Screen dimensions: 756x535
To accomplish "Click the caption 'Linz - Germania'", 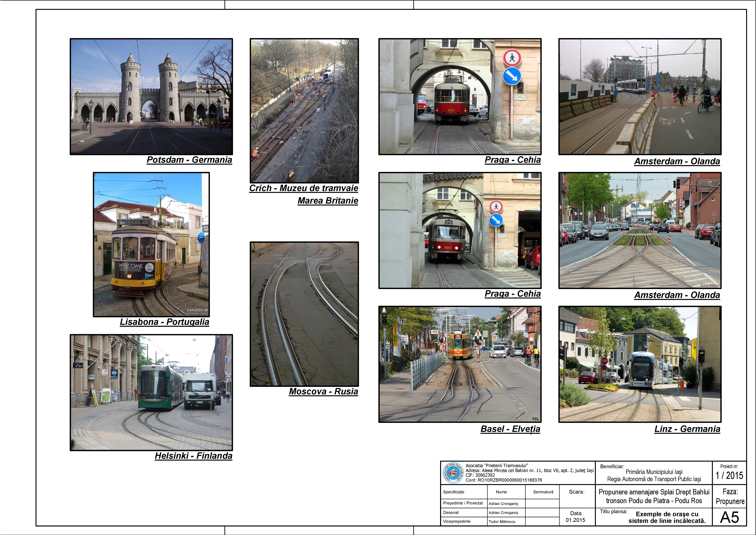I will coord(687,429).
